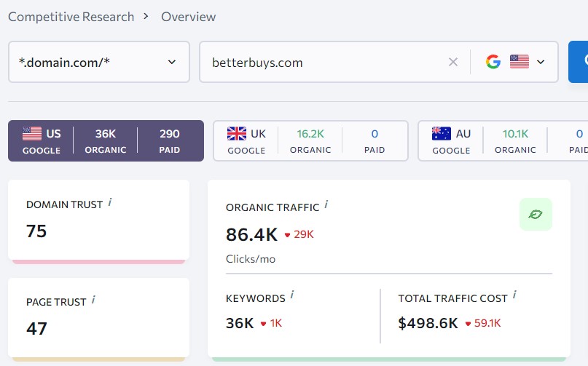Select the AU Google tab

503,141
